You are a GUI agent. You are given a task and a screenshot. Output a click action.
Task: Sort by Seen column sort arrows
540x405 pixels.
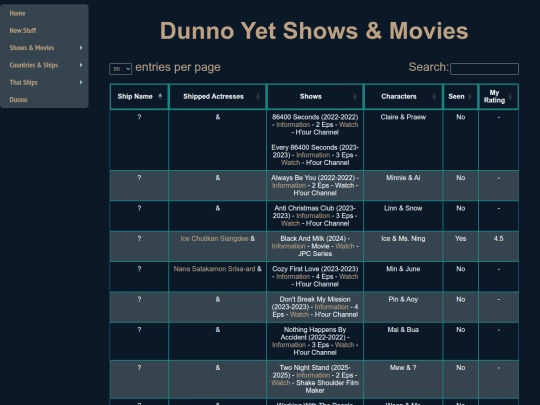coord(470,96)
